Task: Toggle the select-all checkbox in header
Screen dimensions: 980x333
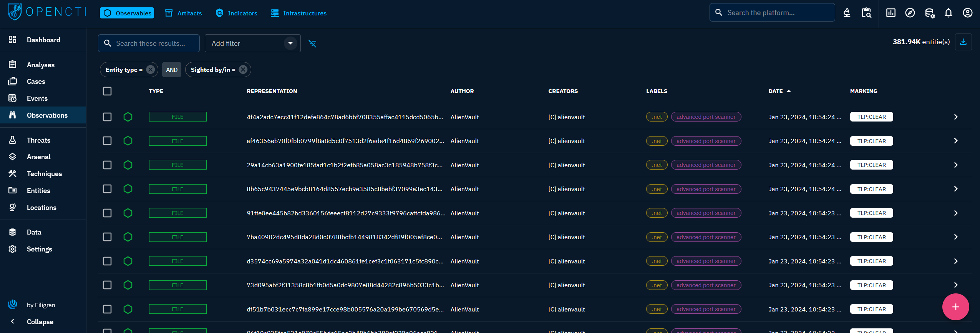Action: tap(107, 91)
